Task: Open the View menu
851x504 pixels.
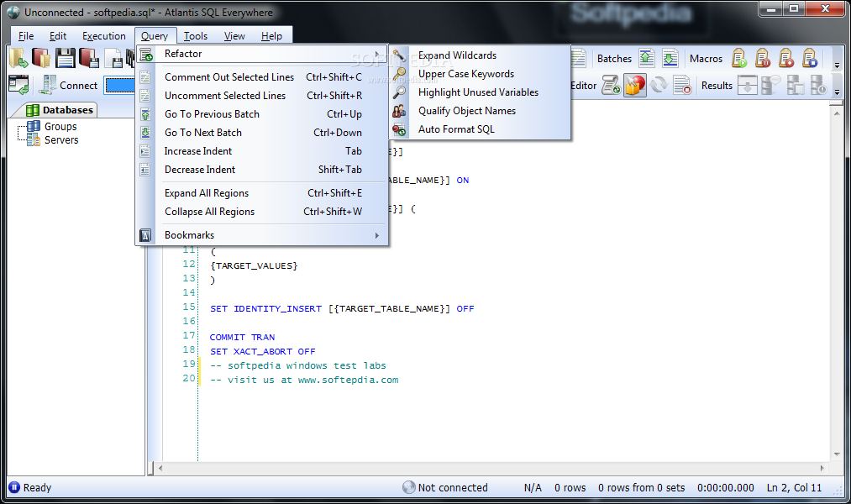Action: 234,36
